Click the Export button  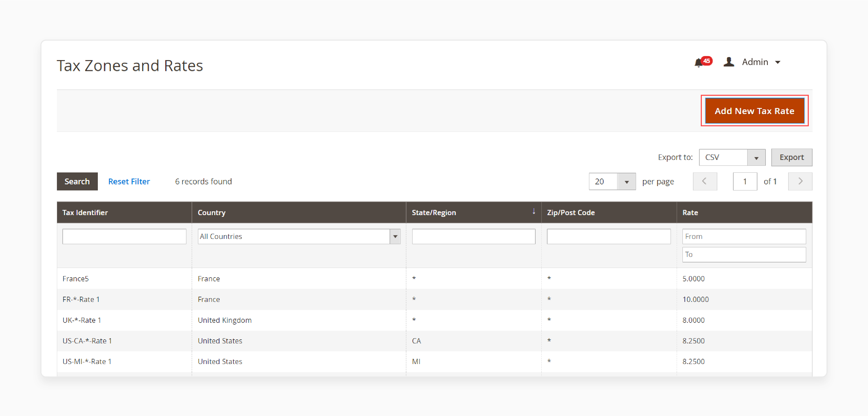[x=793, y=157]
